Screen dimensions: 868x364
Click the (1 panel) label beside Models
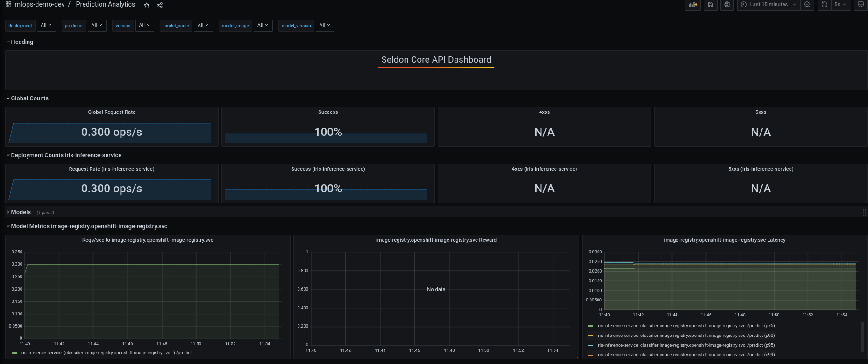tap(45, 213)
